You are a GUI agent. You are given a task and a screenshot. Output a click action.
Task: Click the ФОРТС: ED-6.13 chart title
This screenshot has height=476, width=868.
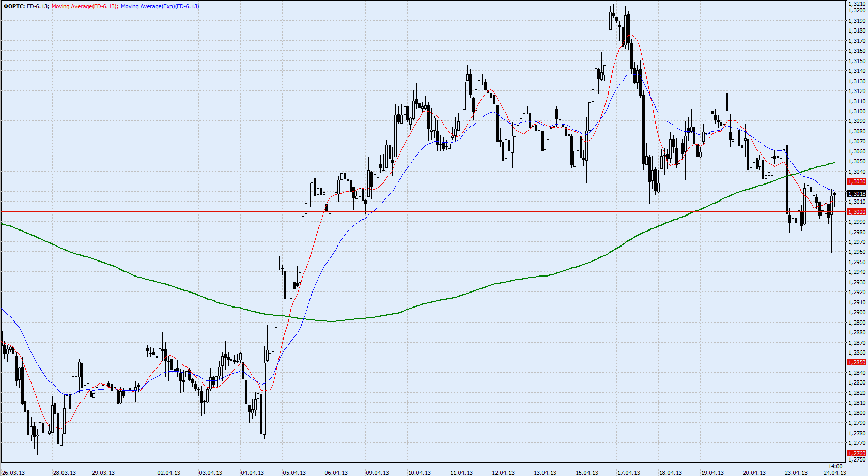coord(26,6)
